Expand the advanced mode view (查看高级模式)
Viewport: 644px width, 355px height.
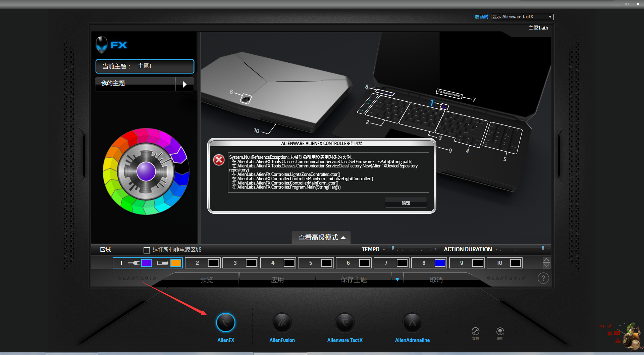coord(321,237)
